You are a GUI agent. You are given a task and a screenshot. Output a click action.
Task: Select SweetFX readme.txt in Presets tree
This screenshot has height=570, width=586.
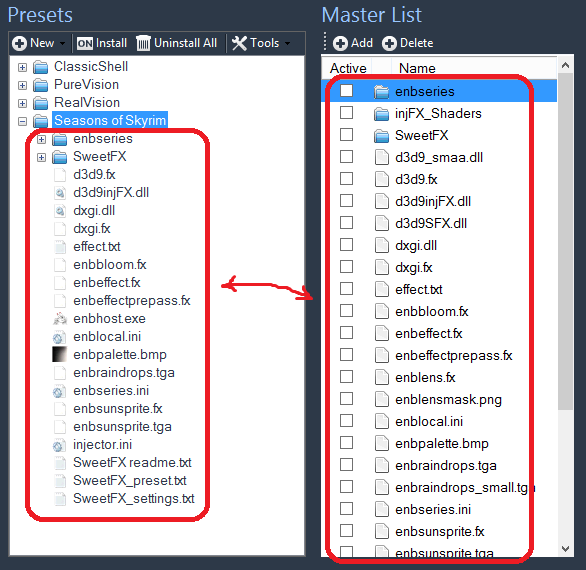132,463
